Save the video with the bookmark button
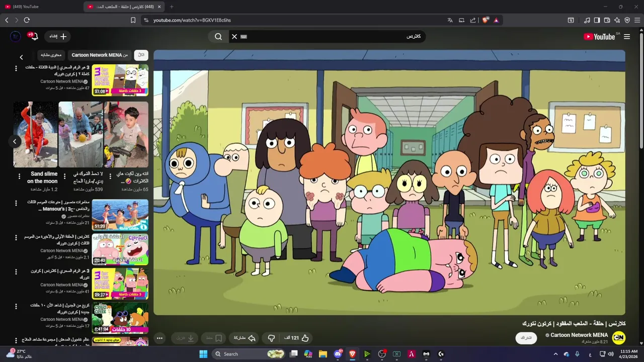This screenshot has width=644, height=362. click(x=214, y=338)
